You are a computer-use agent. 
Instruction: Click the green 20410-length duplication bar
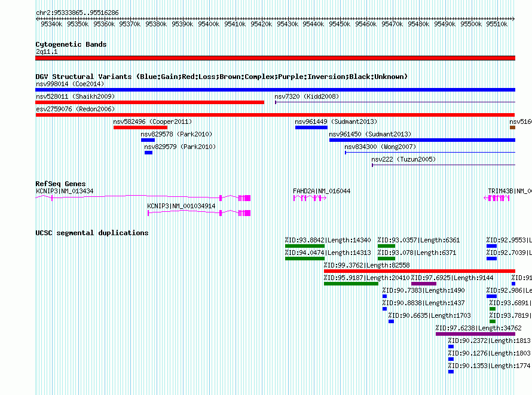(x=351, y=284)
